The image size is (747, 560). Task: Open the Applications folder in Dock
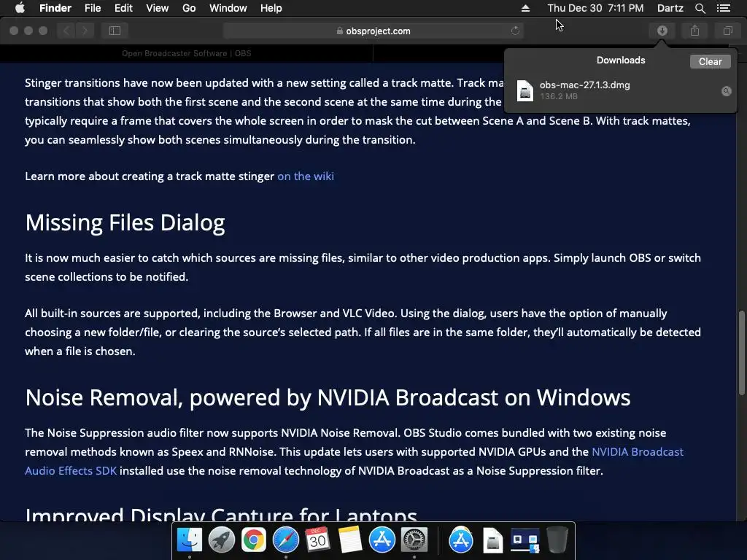pos(461,540)
